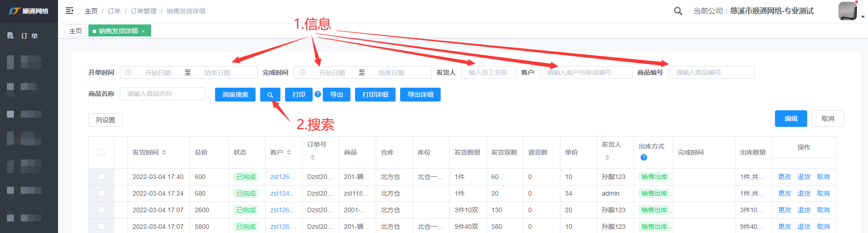Click the 导出详细 button
The height and width of the screenshot is (233, 868).
point(420,95)
